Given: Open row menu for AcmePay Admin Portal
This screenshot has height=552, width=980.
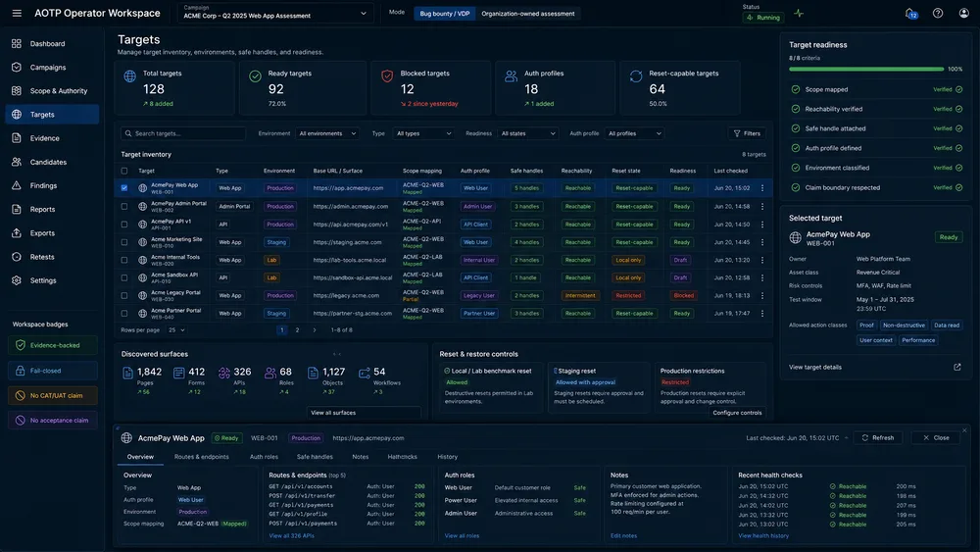Looking at the screenshot, I should [762, 206].
